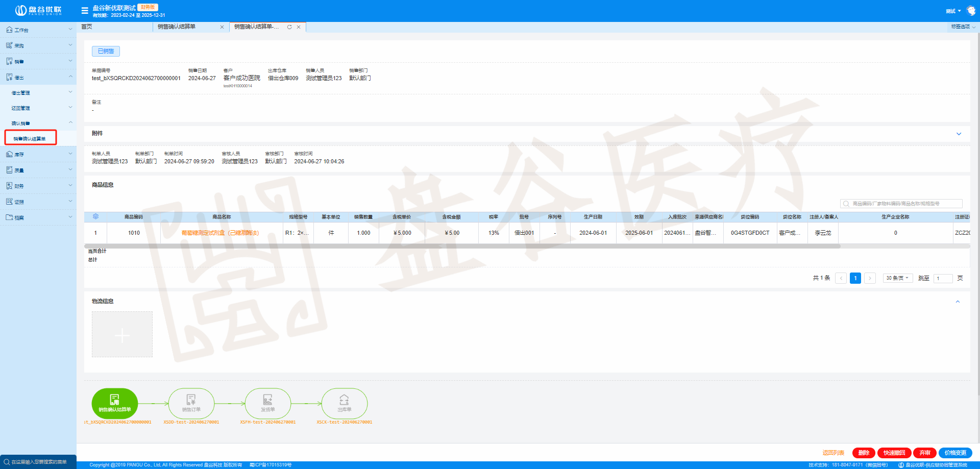Open table column settings gear icon

[x=95, y=217]
